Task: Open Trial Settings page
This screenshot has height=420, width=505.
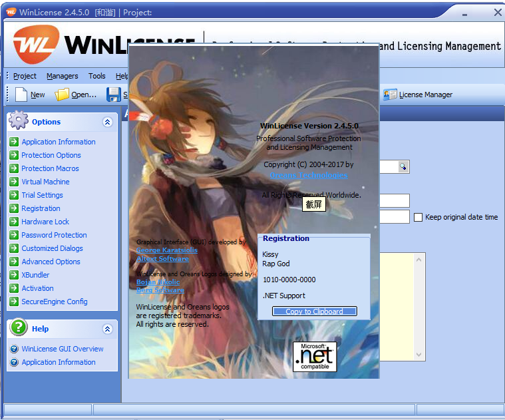Action: click(42, 195)
